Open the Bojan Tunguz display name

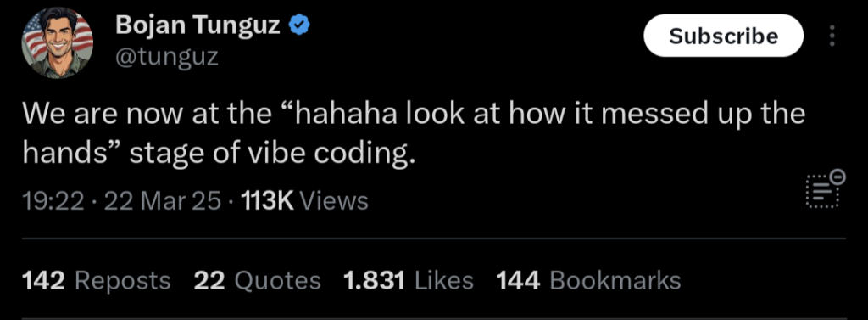[198, 25]
